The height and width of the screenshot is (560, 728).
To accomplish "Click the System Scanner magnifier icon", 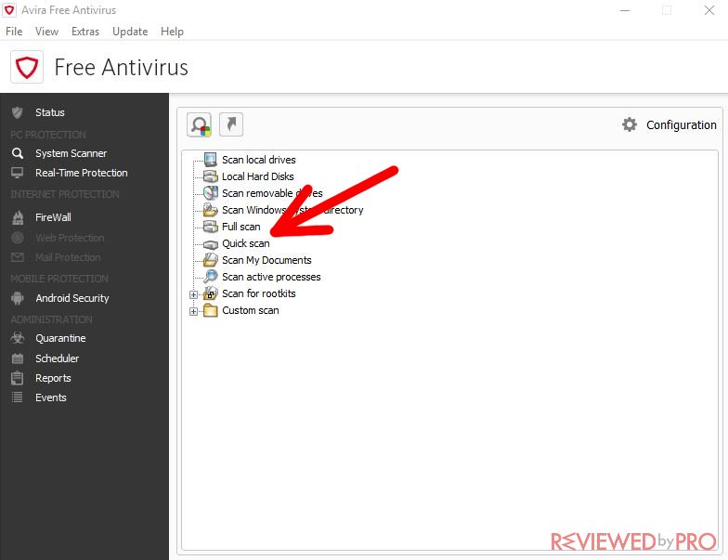I will (17, 153).
